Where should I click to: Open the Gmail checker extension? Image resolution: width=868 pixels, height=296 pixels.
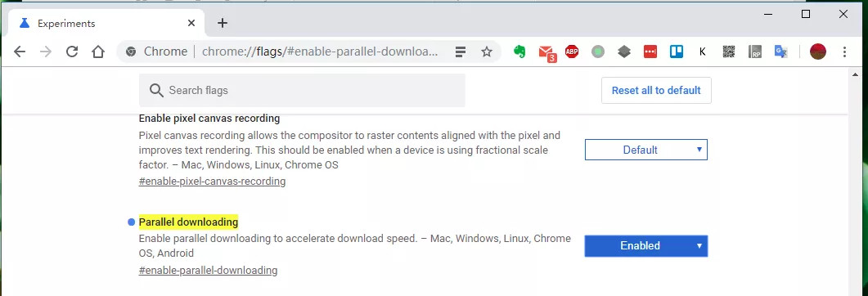click(x=546, y=52)
